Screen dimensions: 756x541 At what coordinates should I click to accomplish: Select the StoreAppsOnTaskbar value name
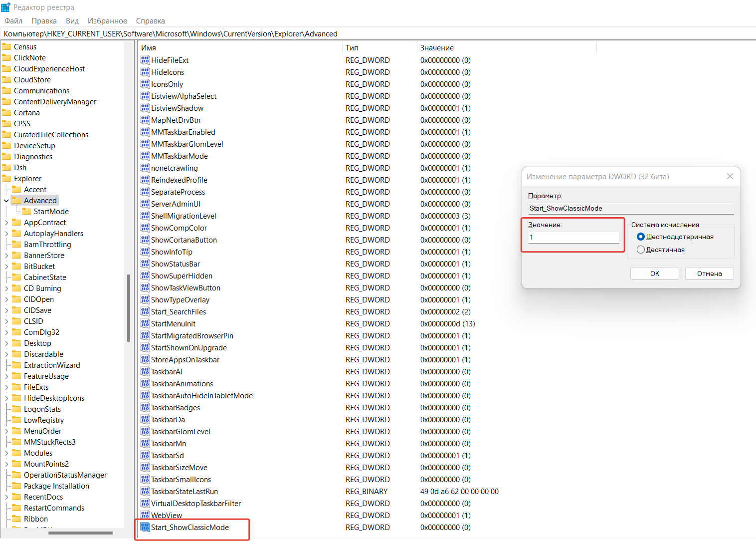click(185, 359)
